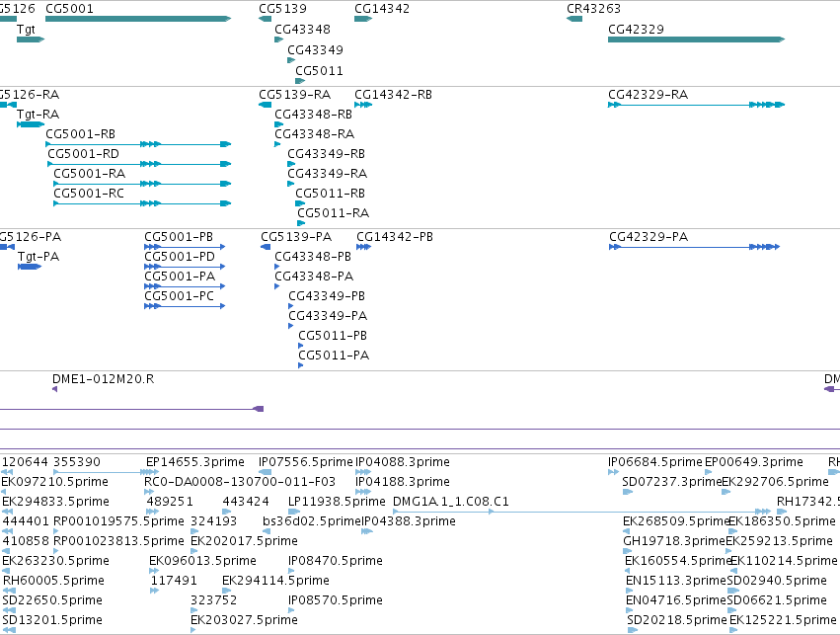The height and width of the screenshot is (635, 840).
Task: Select the CG42329 gene bar
Action: [x=697, y=40]
